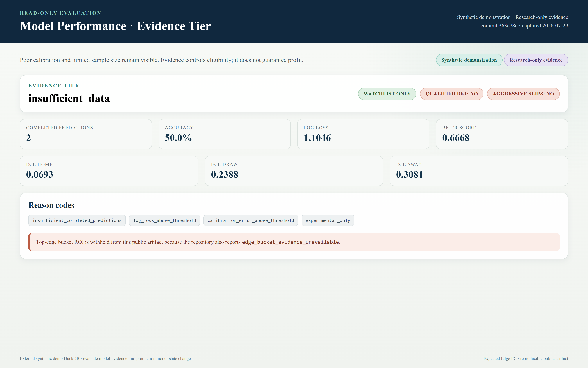Click the Brier Score value 0.6668
The height and width of the screenshot is (368, 588).
[x=456, y=138]
